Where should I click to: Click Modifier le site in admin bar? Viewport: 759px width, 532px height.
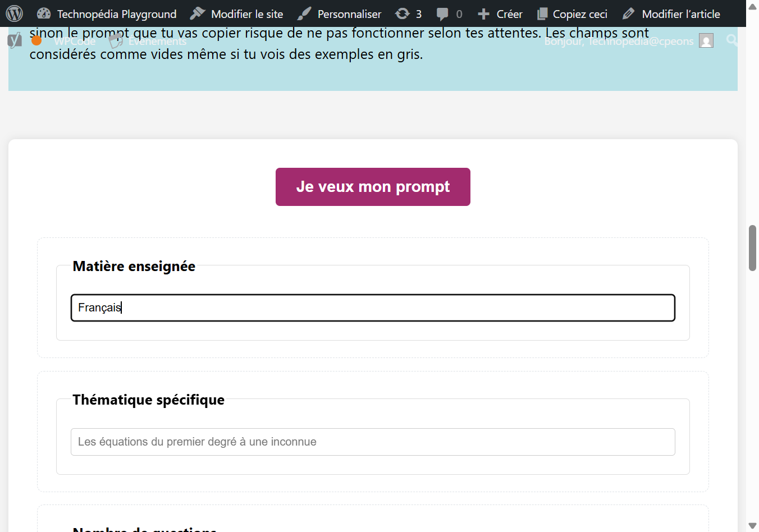click(236, 13)
